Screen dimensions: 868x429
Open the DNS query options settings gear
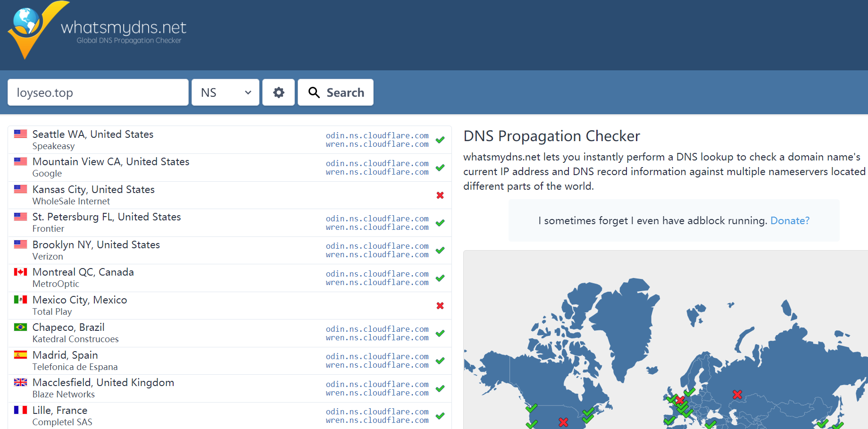tap(278, 92)
